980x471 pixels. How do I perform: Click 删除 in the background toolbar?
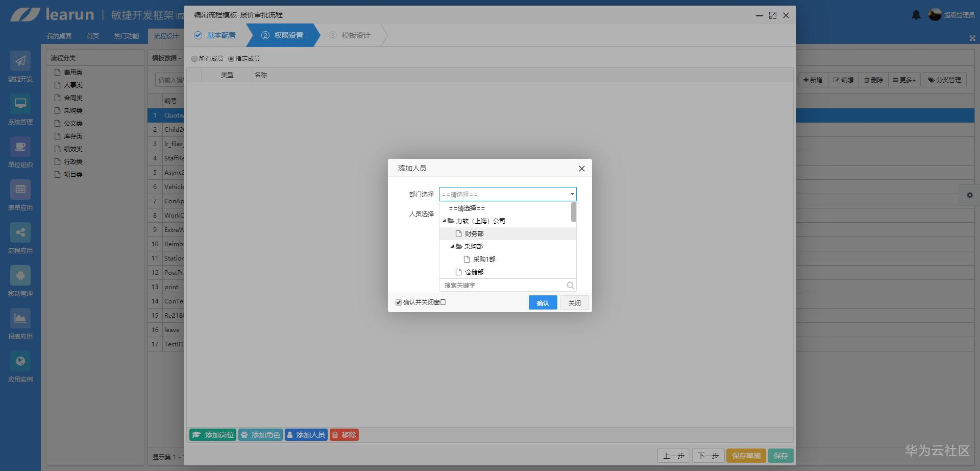coord(874,80)
